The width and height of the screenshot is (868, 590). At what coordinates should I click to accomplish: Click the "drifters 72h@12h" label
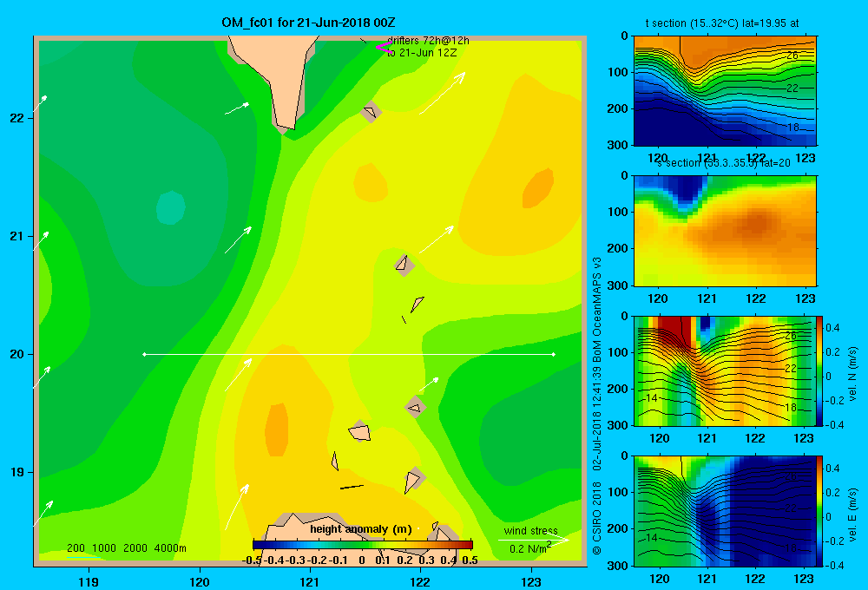pos(429,41)
